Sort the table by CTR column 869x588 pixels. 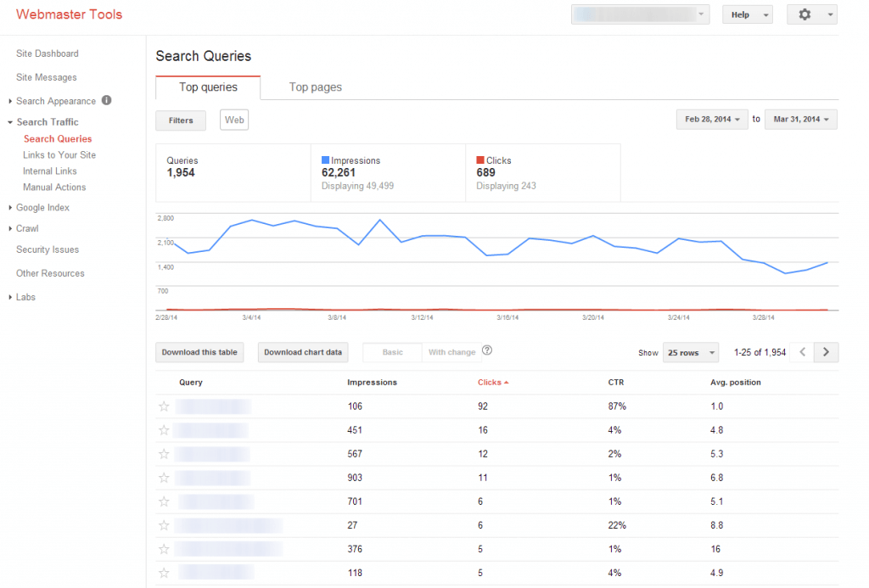(x=616, y=383)
